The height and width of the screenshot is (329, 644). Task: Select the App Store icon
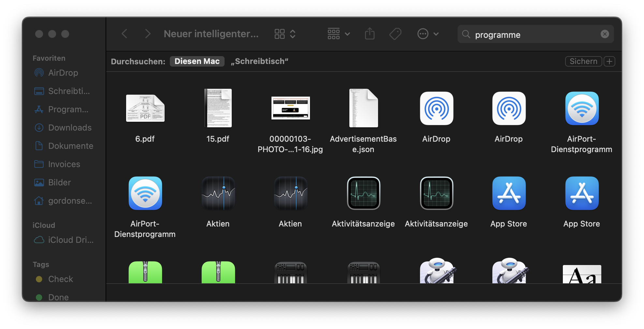509,193
